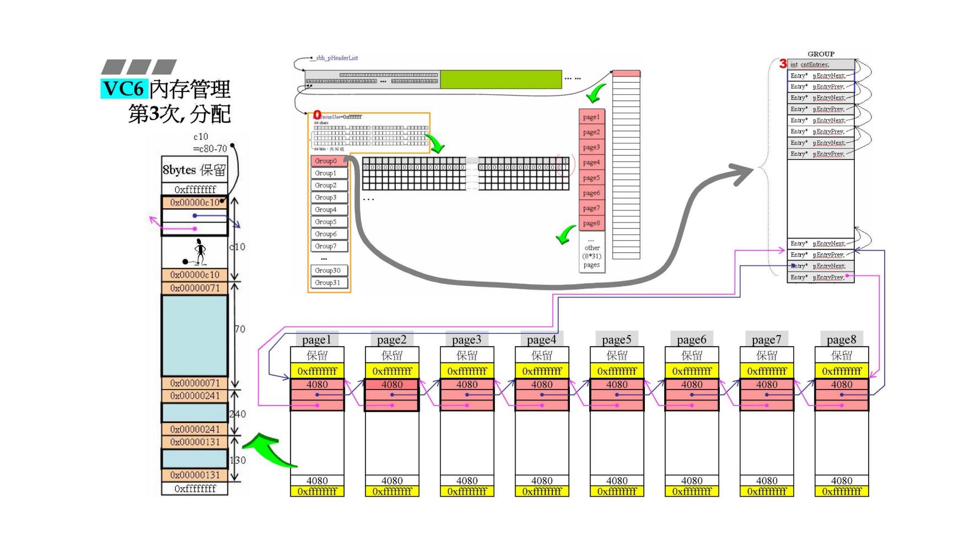
Task: Select the "int cntEntries;" row
Action: (821, 64)
